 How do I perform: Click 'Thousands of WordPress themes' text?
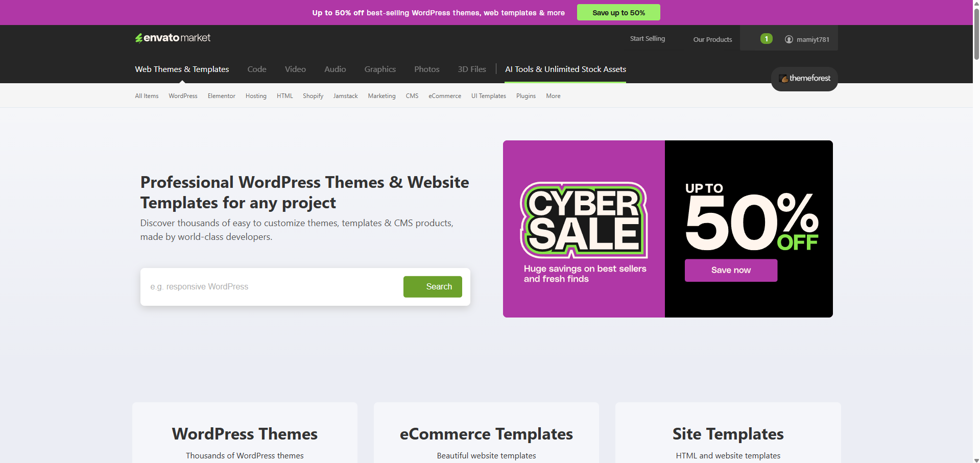point(245,456)
